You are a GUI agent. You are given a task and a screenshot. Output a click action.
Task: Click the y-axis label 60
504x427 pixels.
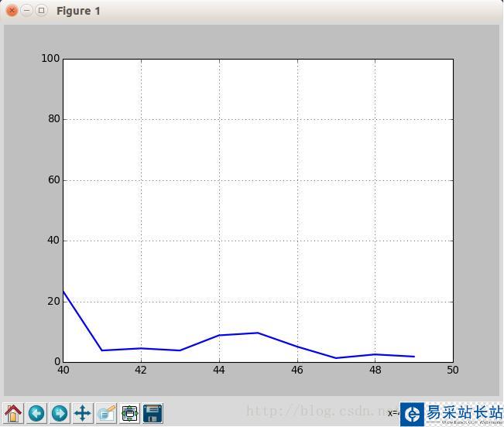coord(53,179)
